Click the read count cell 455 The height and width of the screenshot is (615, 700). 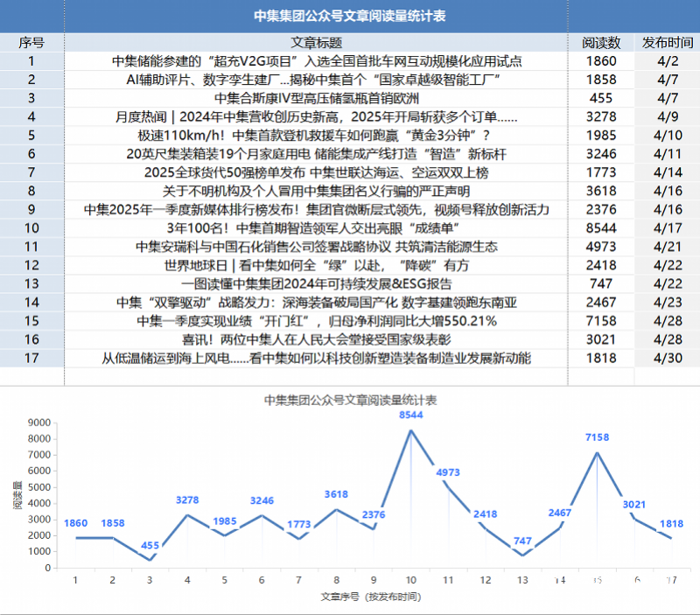[601, 98]
